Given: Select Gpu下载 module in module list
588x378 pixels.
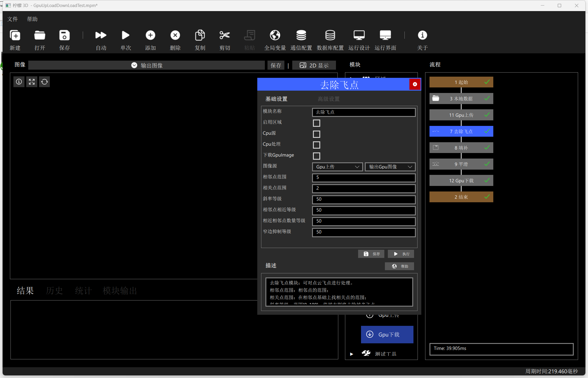Looking at the screenshot, I should (387, 334).
